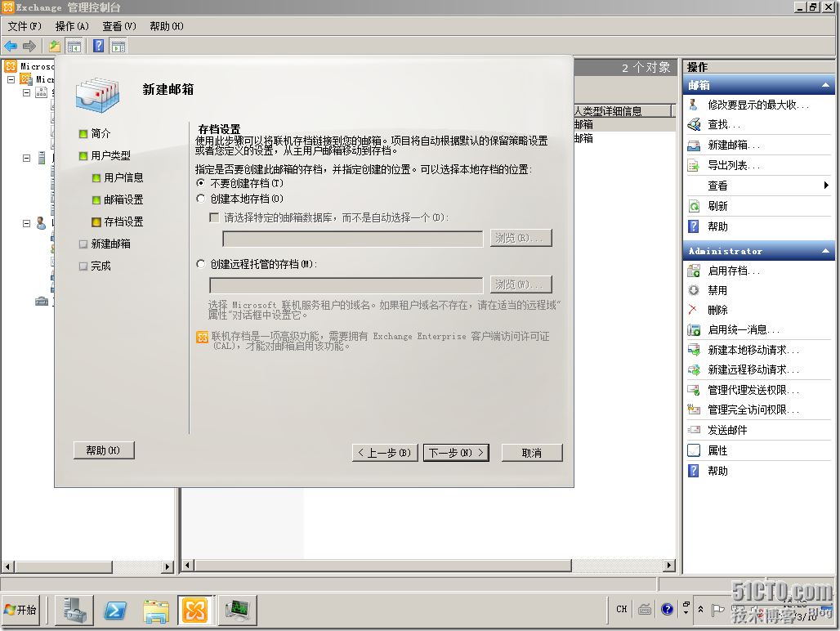The height and width of the screenshot is (631, 840).
Task: Click the Back navigation arrow in the toolbar
Action: click(10, 46)
